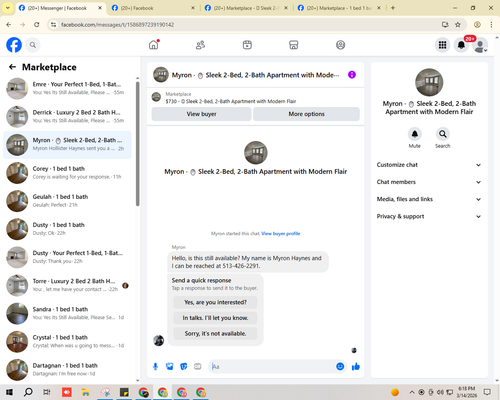The image size is (500, 400).
Task: Click the address bar URL
Action: 117,25
